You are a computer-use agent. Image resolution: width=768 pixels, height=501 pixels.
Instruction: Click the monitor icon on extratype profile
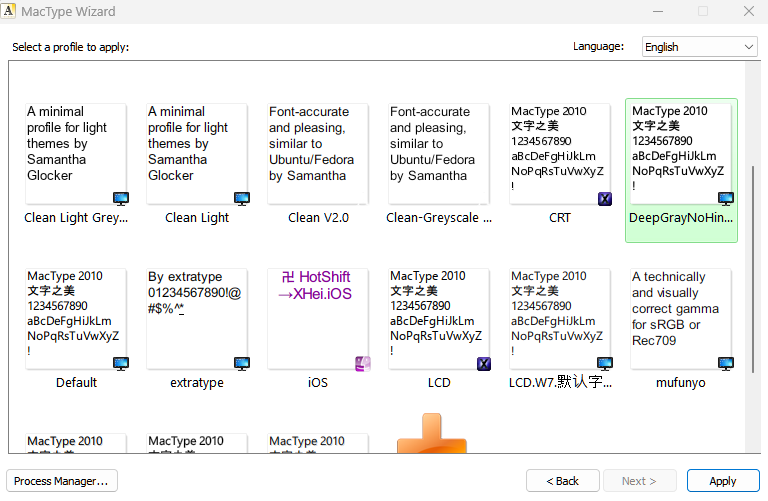pyautogui.click(x=241, y=363)
